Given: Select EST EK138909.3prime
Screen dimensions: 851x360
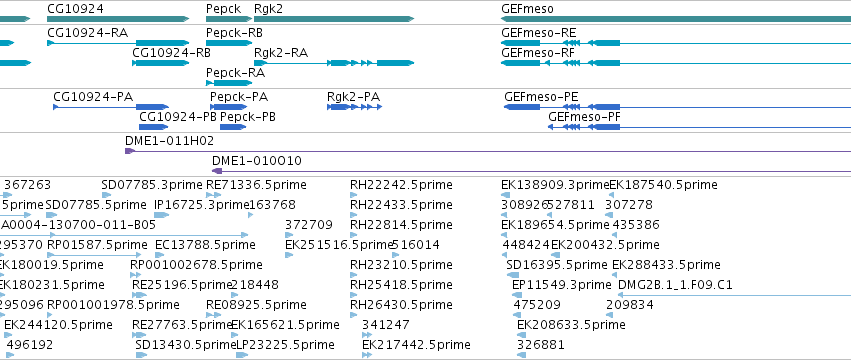Looking at the screenshot, I should tap(555, 185).
